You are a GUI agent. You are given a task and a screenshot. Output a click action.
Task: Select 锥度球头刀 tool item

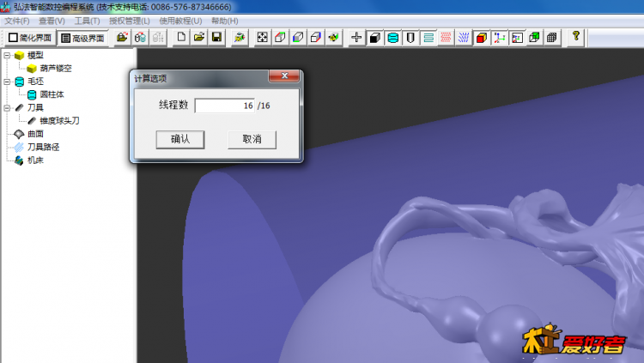click(59, 121)
